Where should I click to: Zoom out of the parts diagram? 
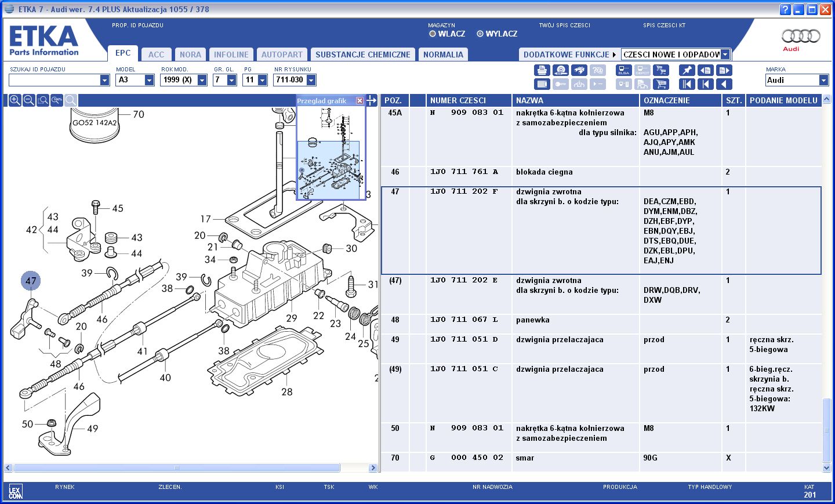coord(29,100)
